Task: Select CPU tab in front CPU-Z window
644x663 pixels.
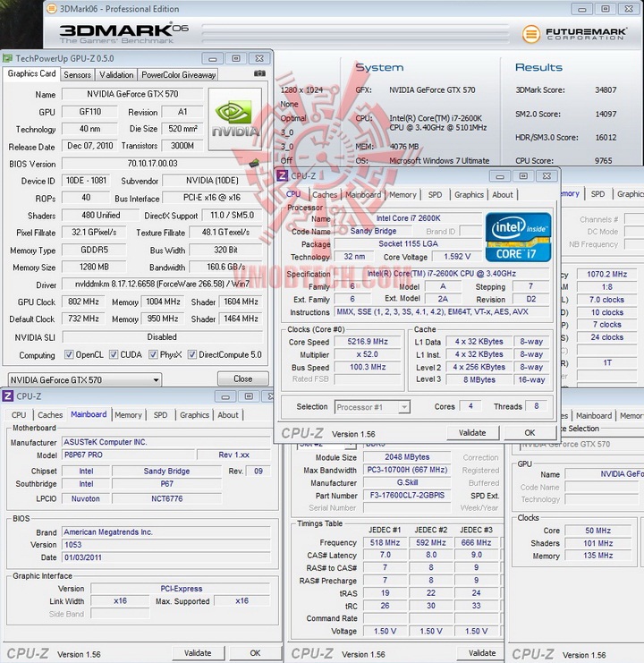Action: tap(293, 194)
